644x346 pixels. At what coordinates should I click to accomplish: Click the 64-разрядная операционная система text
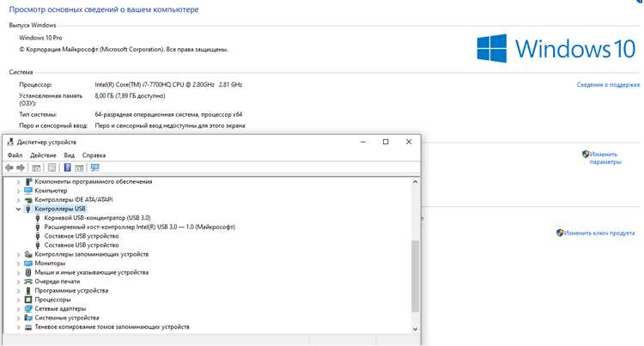tap(168, 114)
